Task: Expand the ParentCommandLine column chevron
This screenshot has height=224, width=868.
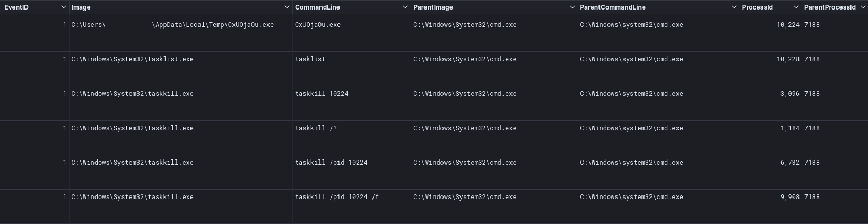Action: [734, 7]
